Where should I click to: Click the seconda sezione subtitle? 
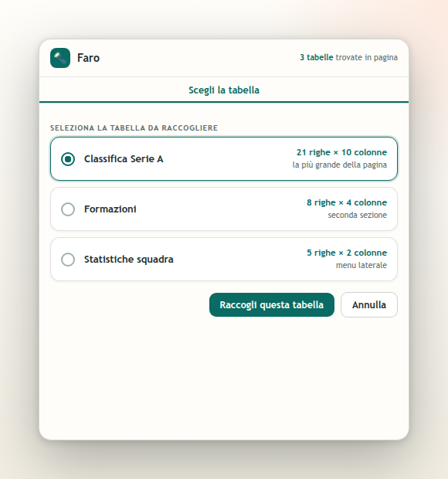(x=358, y=215)
